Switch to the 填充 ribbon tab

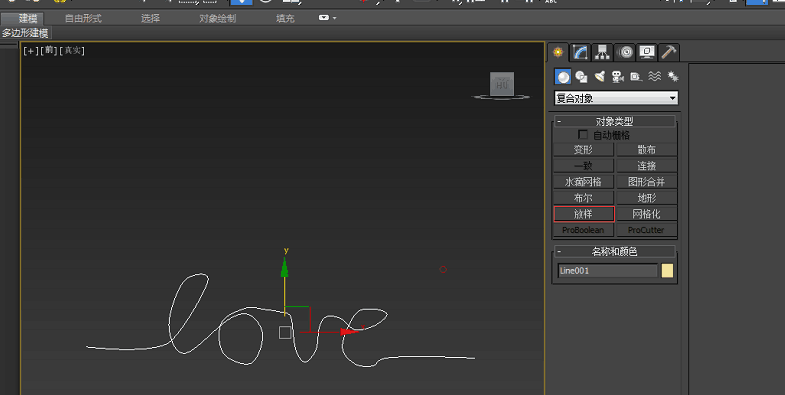[285, 19]
